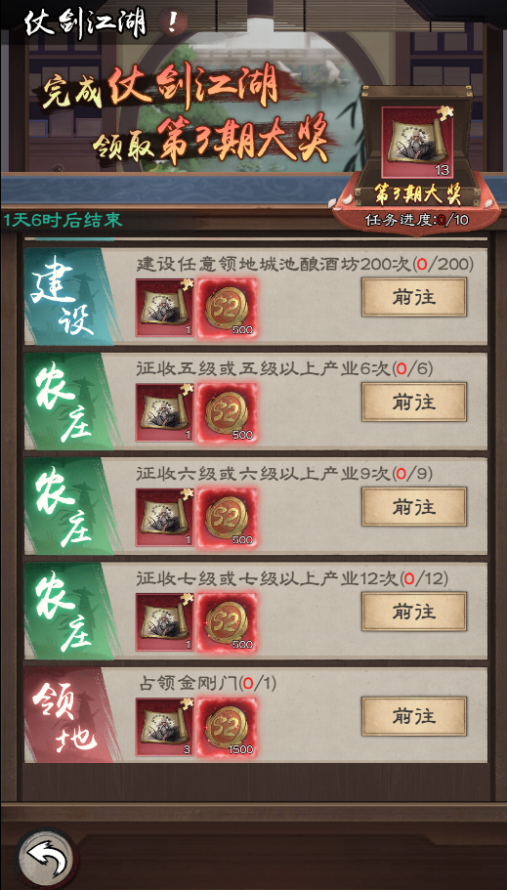Tap 500 coin reward in six-level 征收 task

pos(226,517)
